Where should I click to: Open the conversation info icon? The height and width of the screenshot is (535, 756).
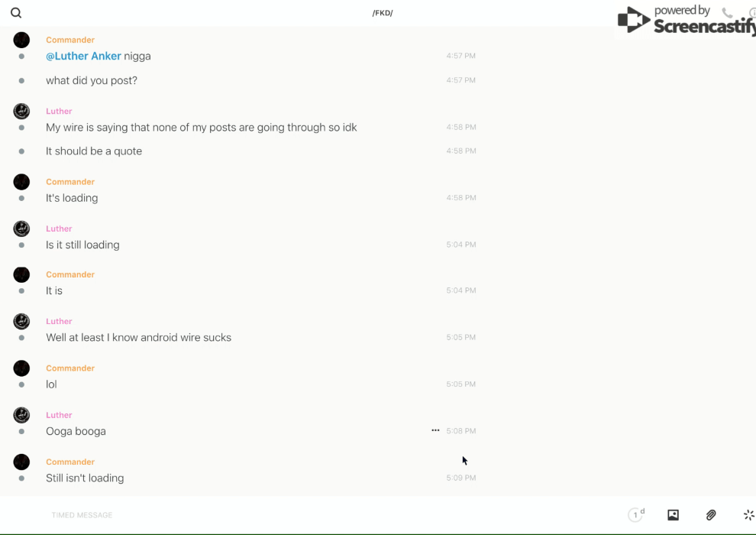click(x=752, y=13)
